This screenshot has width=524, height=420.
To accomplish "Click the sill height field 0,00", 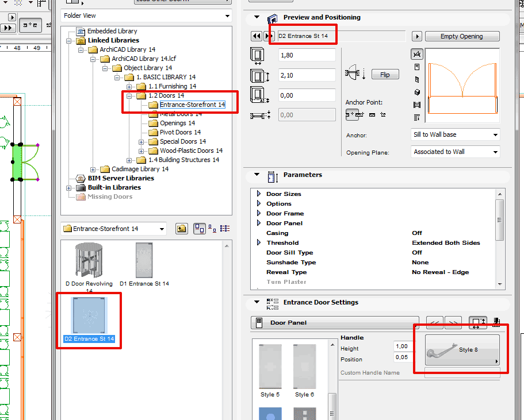I will pos(307,95).
